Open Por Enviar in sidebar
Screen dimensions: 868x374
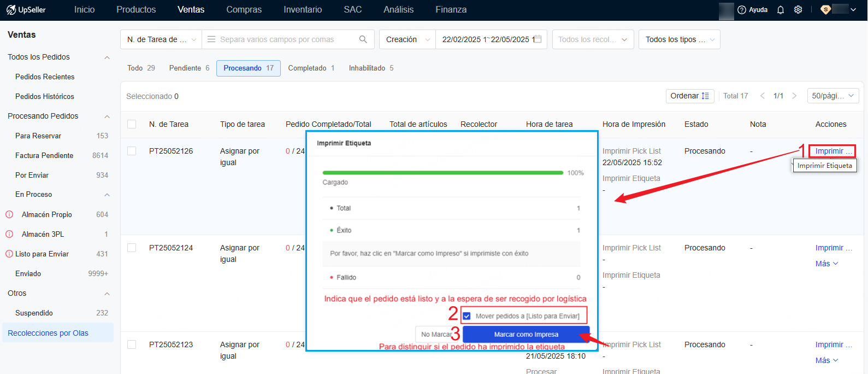[x=32, y=175]
